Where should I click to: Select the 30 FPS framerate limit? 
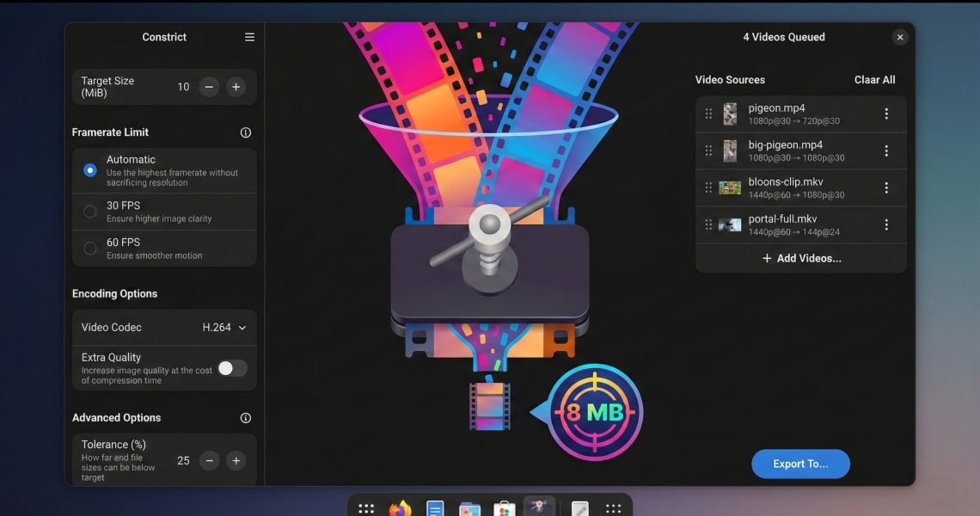pyautogui.click(x=90, y=212)
